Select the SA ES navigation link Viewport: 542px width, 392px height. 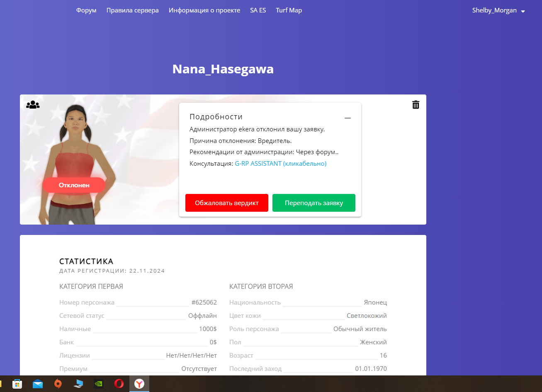(x=258, y=10)
